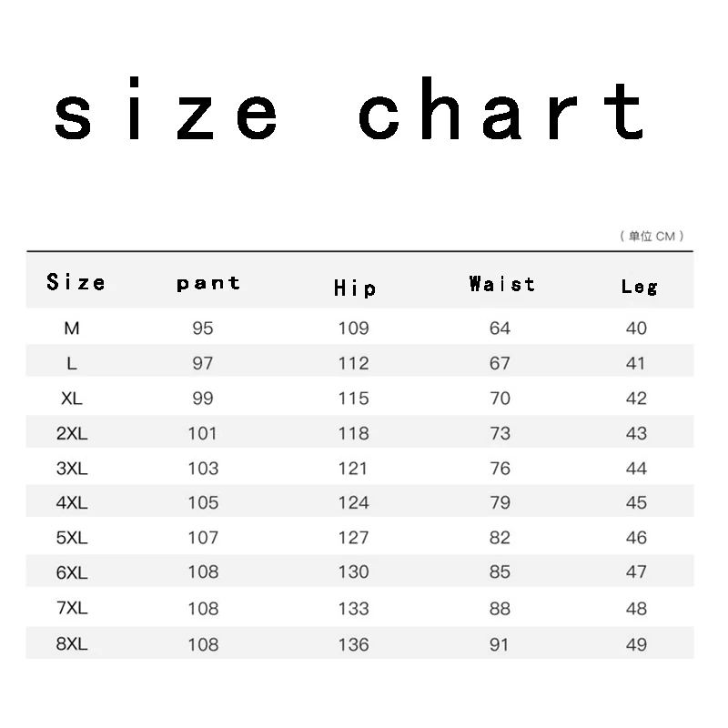Click the '5XL' size row label
Screen dimensions: 728x728
[72, 538]
